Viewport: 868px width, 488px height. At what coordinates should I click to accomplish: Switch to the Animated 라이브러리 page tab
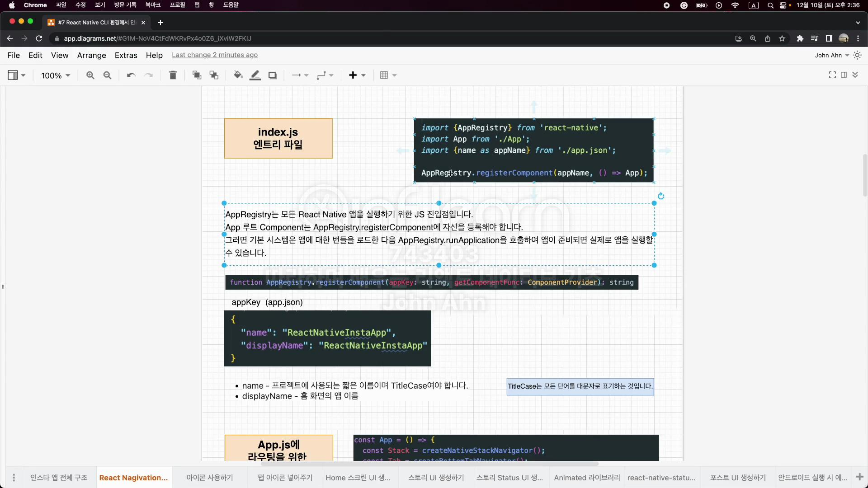pos(587,478)
